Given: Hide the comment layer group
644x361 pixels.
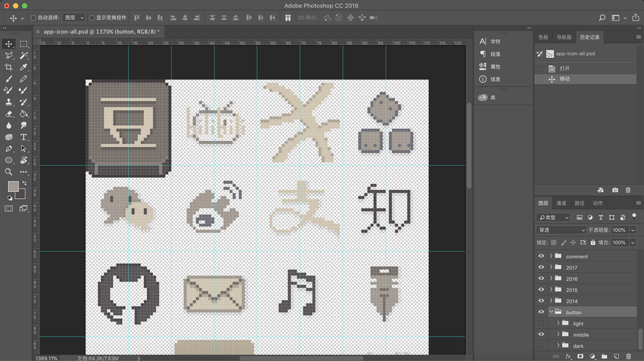Looking at the screenshot, I should 541,256.
